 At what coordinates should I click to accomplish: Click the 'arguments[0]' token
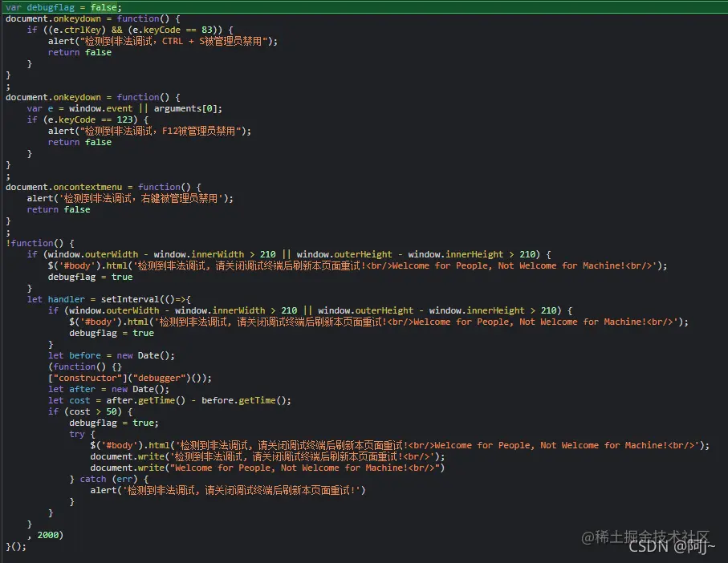point(185,108)
